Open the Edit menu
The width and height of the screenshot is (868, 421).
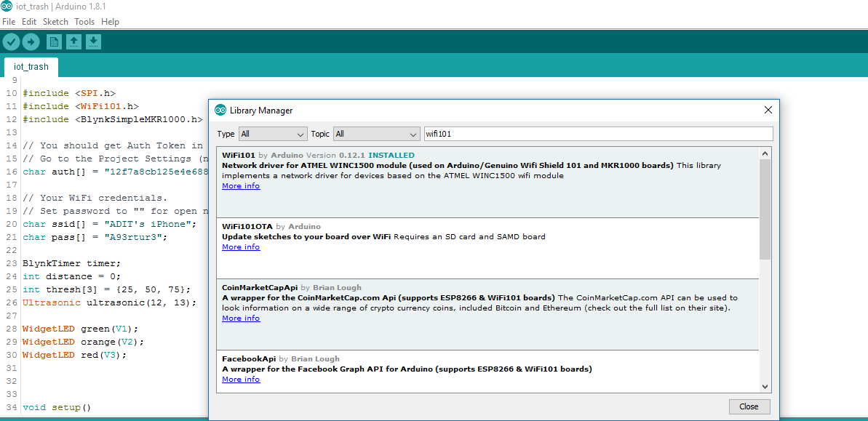pos(29,22)
